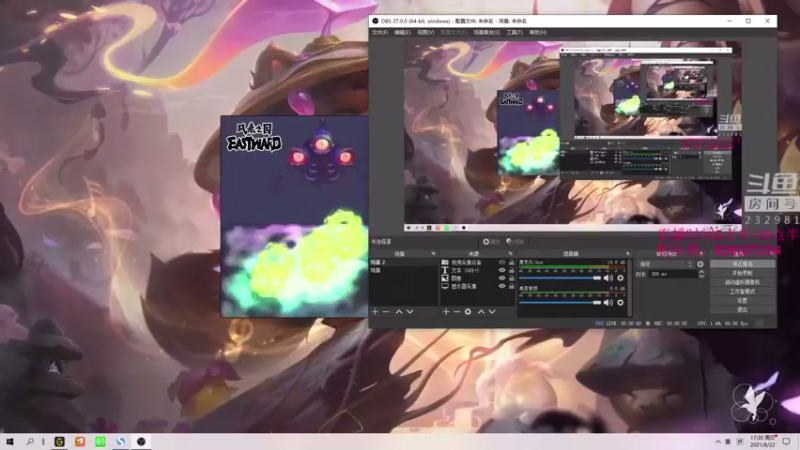Screen dimensions: 800x450
Task: Open the taskbar search magnifier
Action: click(30, 441)
